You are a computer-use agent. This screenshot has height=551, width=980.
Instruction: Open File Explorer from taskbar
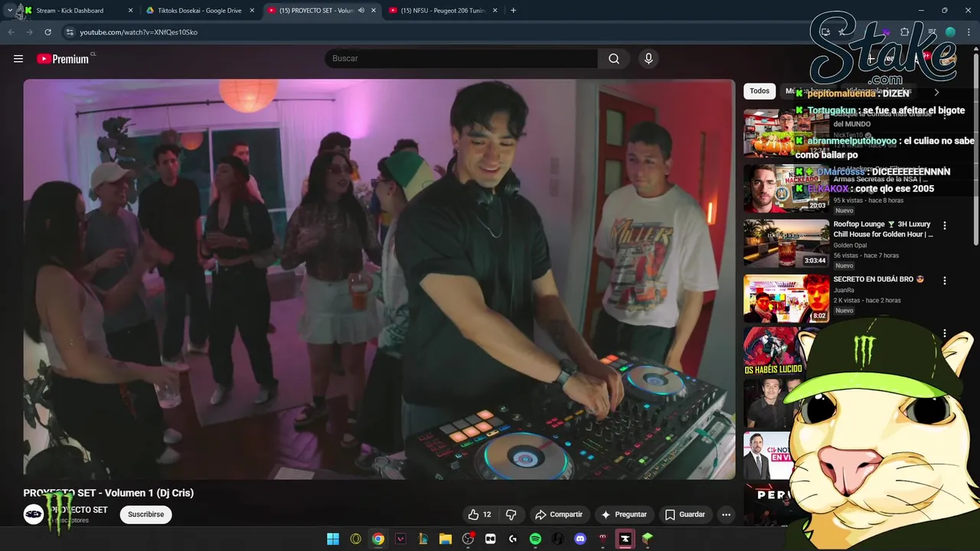[446, 539]
